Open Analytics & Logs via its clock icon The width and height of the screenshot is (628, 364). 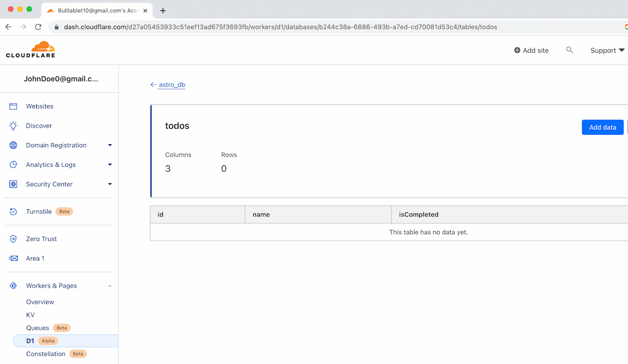[x=13, y=164]
